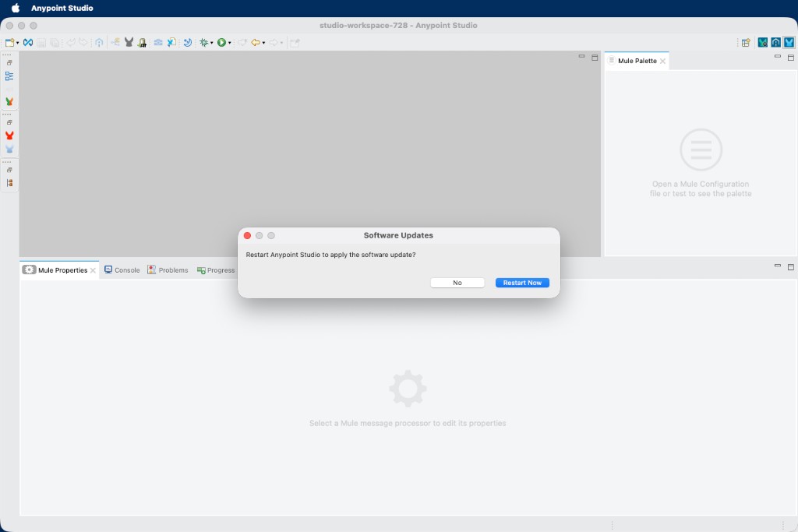Screen dimensions: 798x532
Task: Select the Mule Design perspective icon
Action: pyautogui.click(x=789, y=43)
